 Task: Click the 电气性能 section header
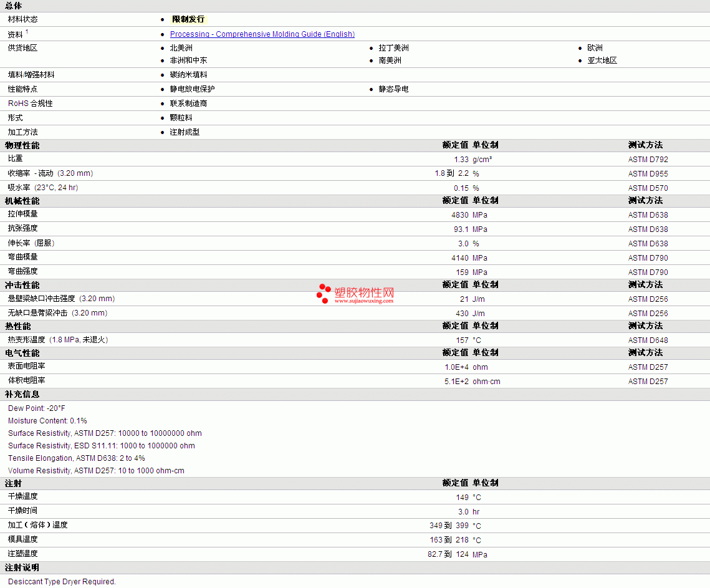(22, 353)
